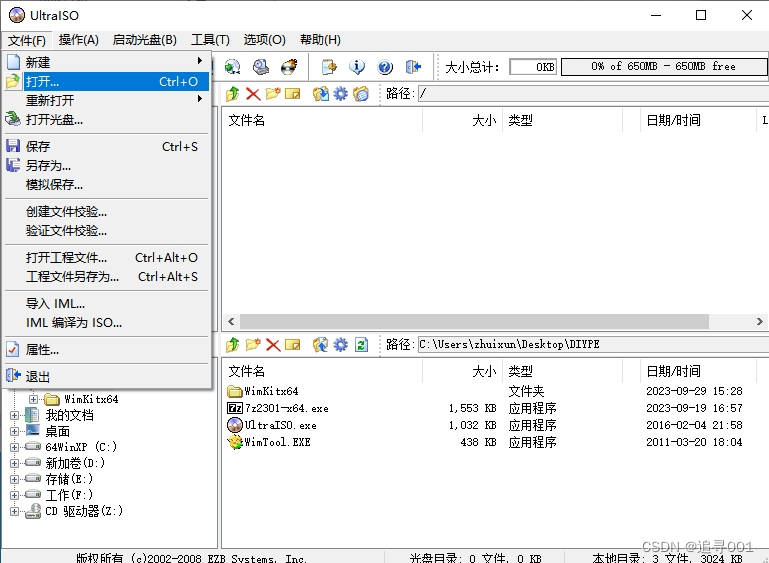Click the blue gear icon in local pane toolbar

pos(340,345)
